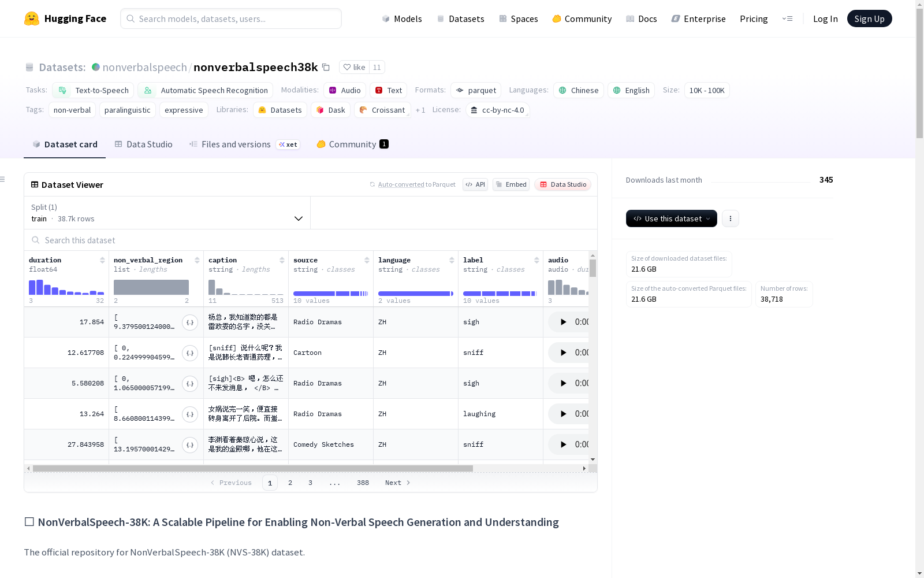Open the Use this dataset dropdown

pyautogui.click(x=672, y=218)
